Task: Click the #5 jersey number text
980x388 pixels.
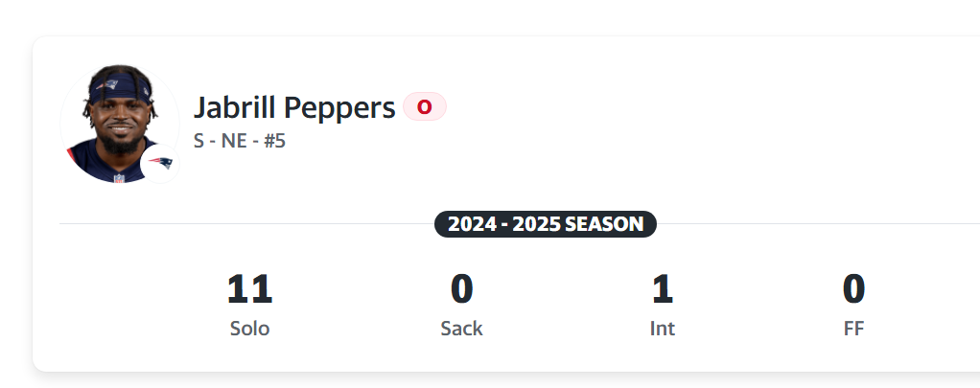Action: (275, 141)
